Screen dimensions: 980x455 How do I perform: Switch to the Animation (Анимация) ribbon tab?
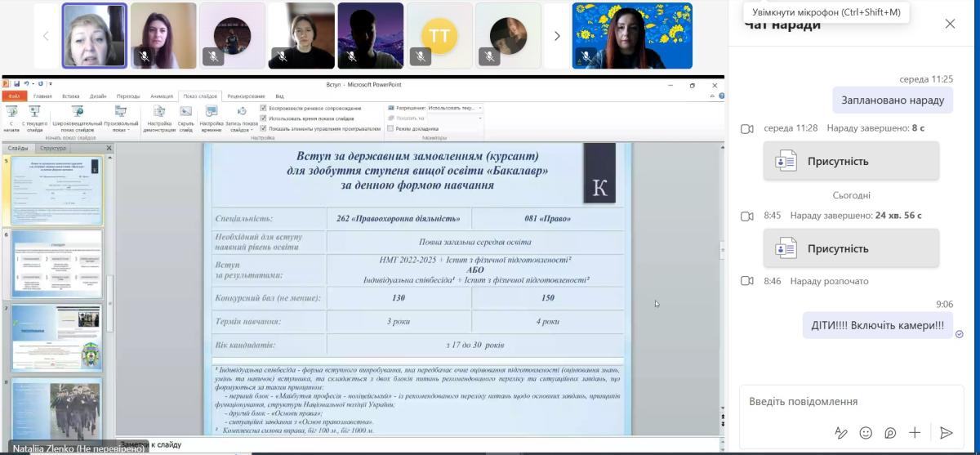pos(162,96)
